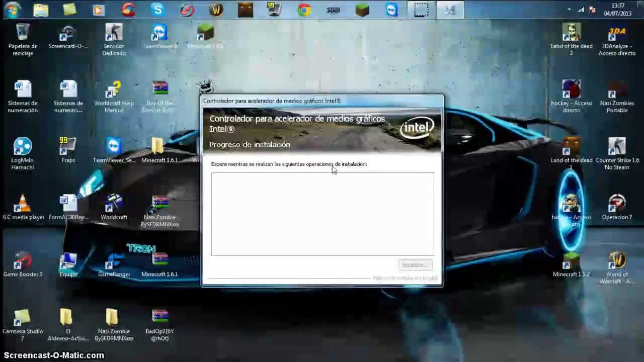Screen dimensions: 644x362
Task: Select GameRanger desktop shortcut
Action: (114, 264)
